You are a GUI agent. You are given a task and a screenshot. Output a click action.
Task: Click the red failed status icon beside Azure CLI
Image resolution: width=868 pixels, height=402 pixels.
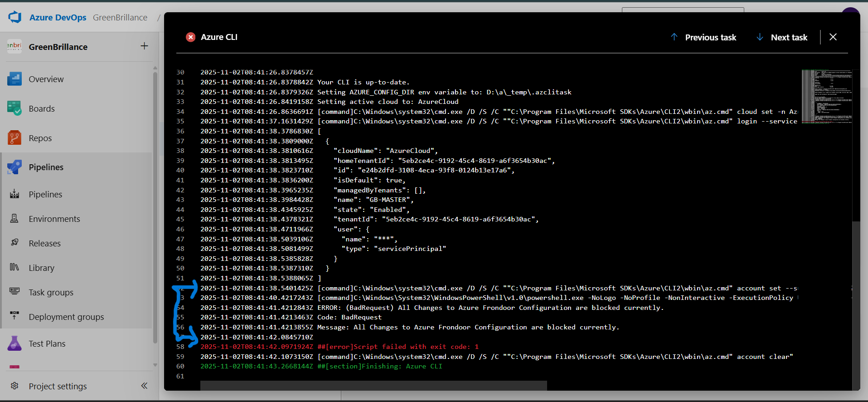(x=191, y=37)
